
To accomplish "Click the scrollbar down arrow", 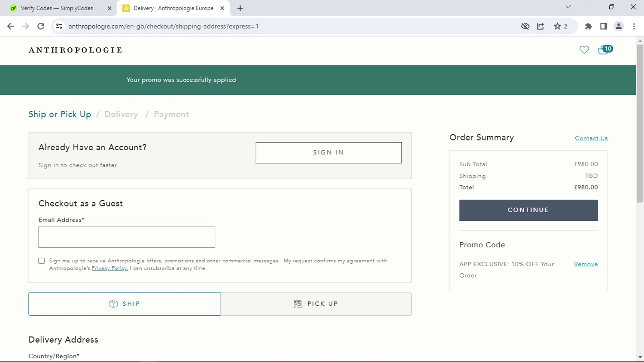I will (640, 357).
